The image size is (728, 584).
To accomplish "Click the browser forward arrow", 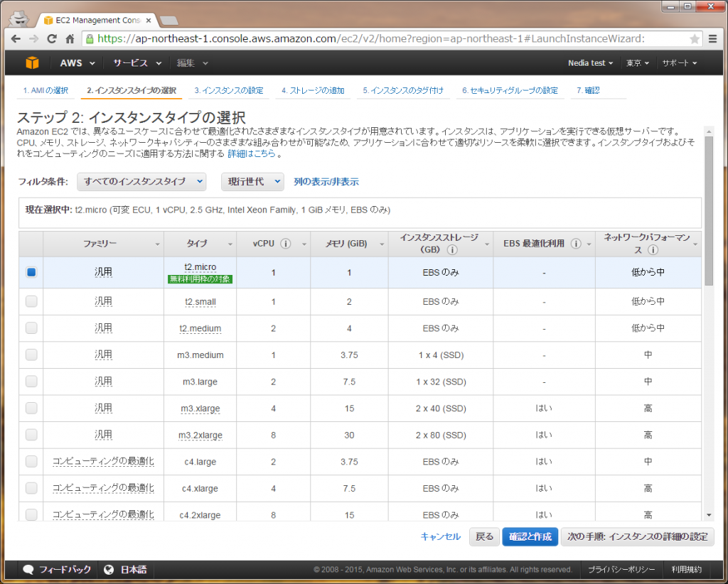I will pos(33,39).
